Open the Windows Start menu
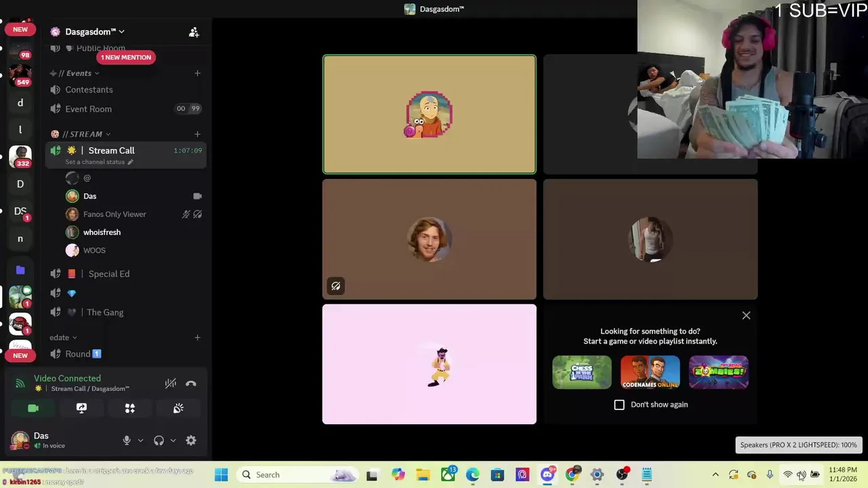Image resolution: width=868 pixels, height=488 pixels. pos(221,475)
